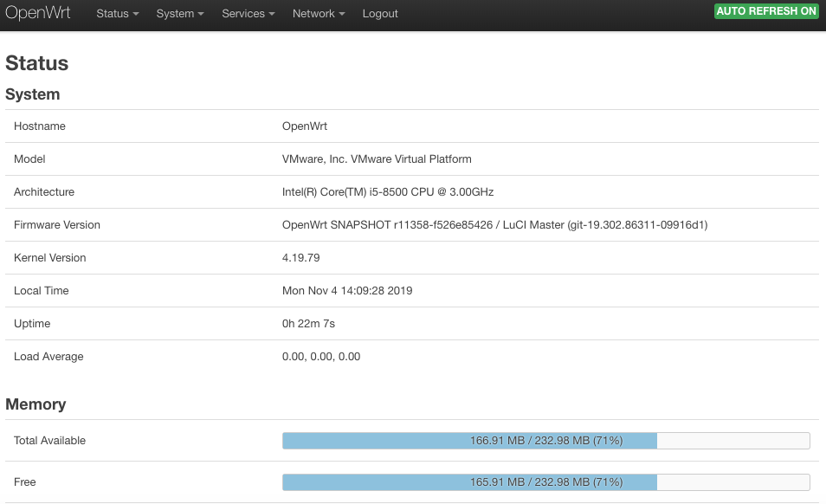This screenshot has height=504, width=826.
Task: Select the Memory section heading
Action: coord(35,404)
